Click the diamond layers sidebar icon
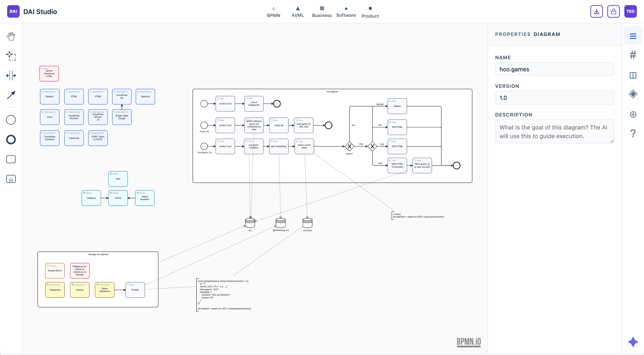The width and height of the screenshot is (644, 355). click(633, 94)
